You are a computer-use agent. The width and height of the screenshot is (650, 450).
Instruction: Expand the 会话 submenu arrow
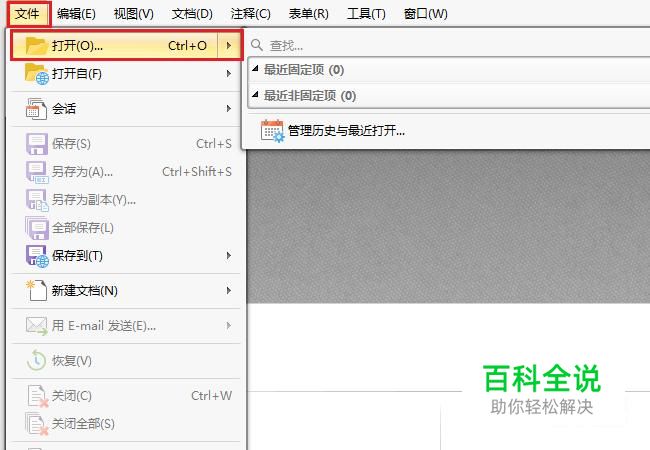pos(229,109)
